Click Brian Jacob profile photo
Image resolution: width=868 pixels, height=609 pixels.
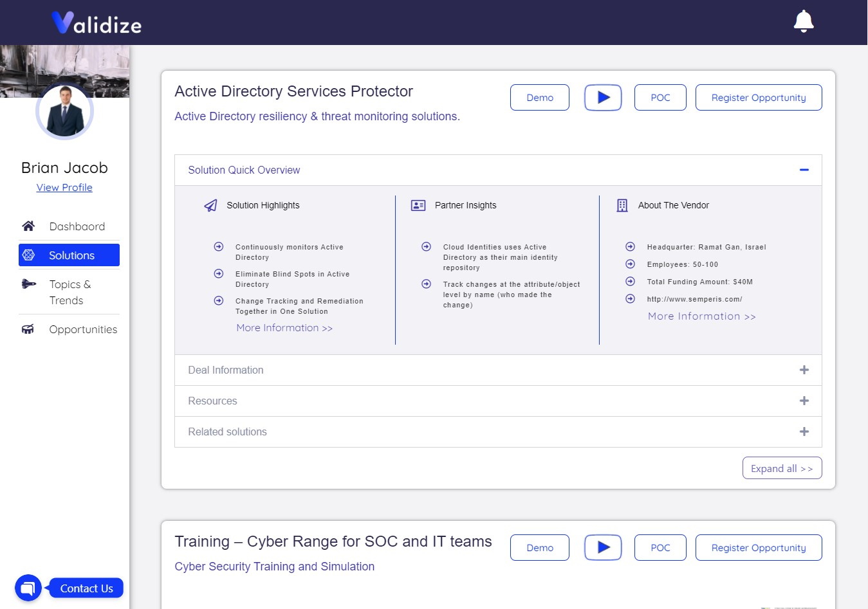click(64, 111)
